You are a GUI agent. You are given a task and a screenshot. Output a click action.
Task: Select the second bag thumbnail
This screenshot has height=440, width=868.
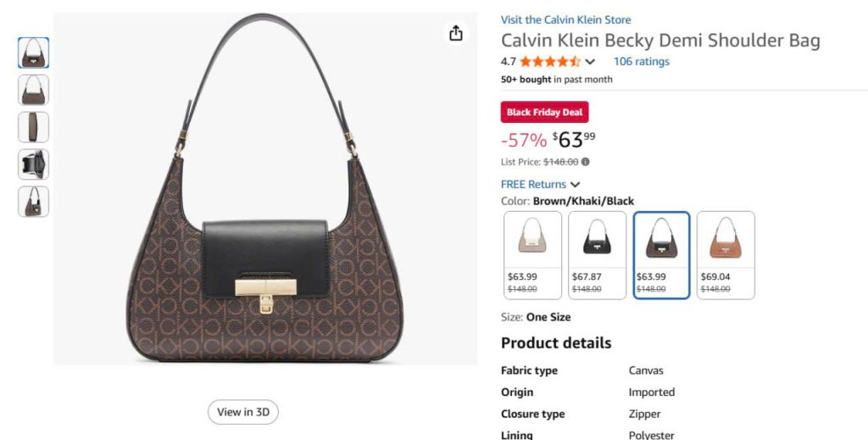[34, 89]
